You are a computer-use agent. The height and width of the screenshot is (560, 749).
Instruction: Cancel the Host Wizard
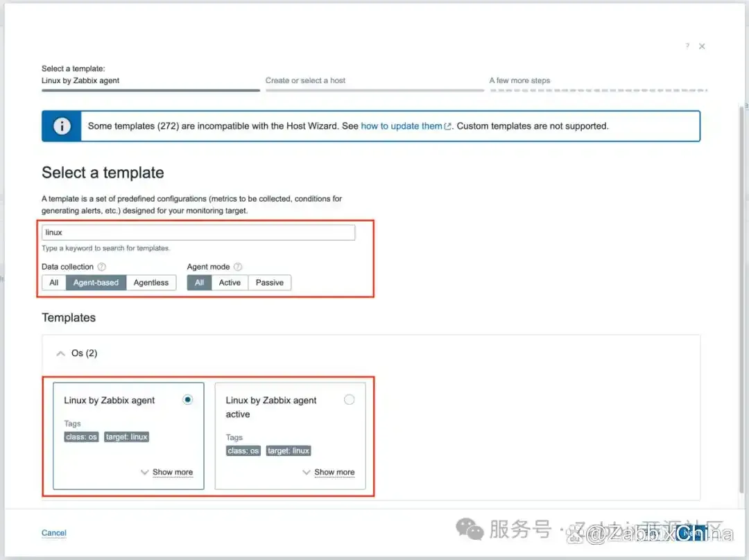pyautogui.click(x=54, y=533)
